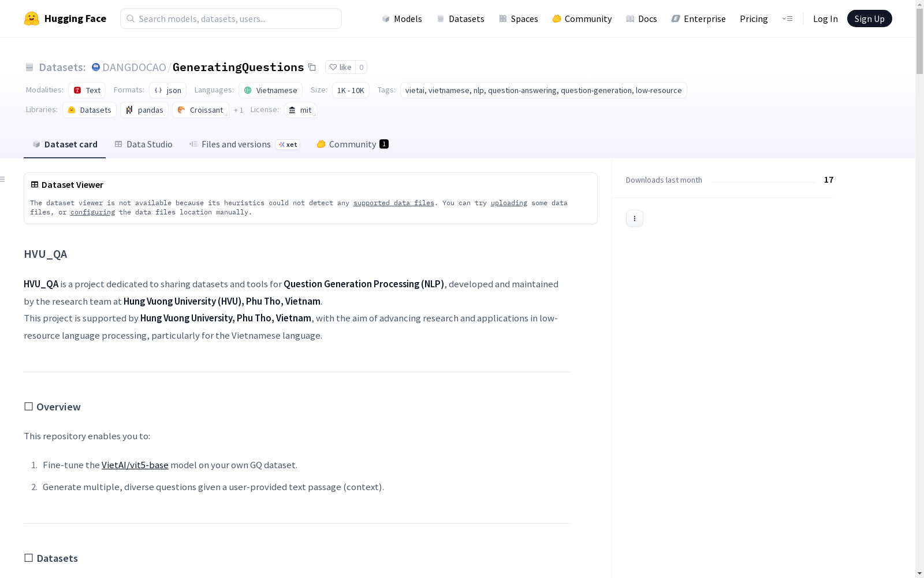Click the Text modality icon
Image resolution: width=924 pixels, height=578 pixels.
coord(77,90)
